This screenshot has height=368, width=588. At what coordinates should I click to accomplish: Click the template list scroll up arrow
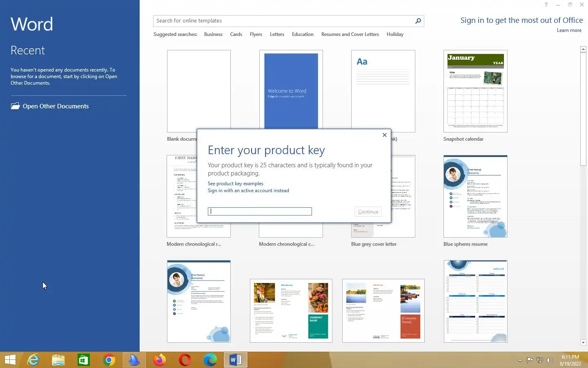click(x=583, y=49)
